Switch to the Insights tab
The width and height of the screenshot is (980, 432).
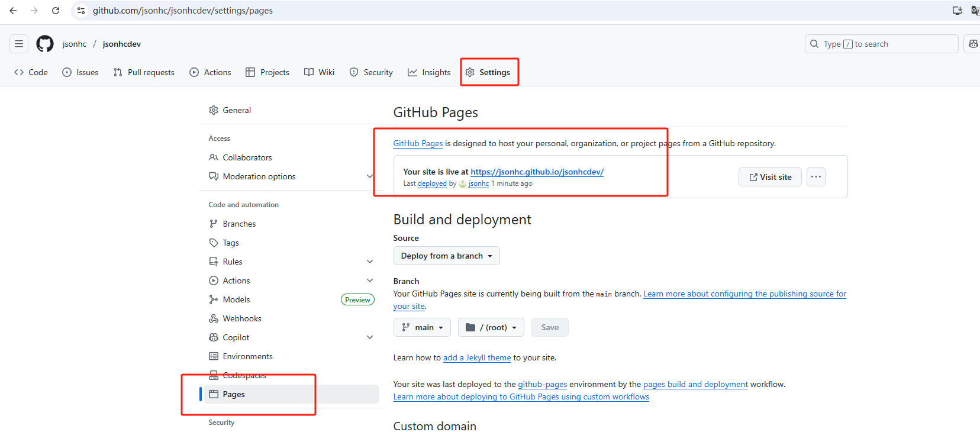[x=429, y=72]
